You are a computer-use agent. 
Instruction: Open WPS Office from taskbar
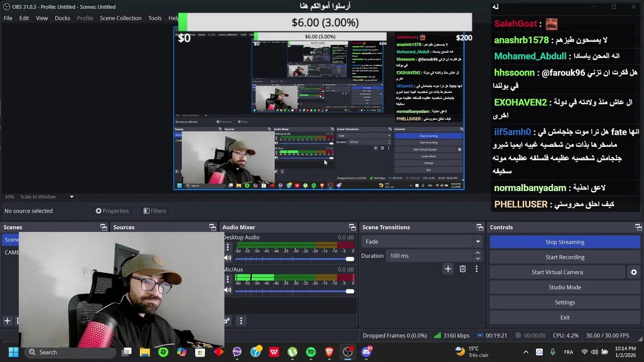(274, 352)
